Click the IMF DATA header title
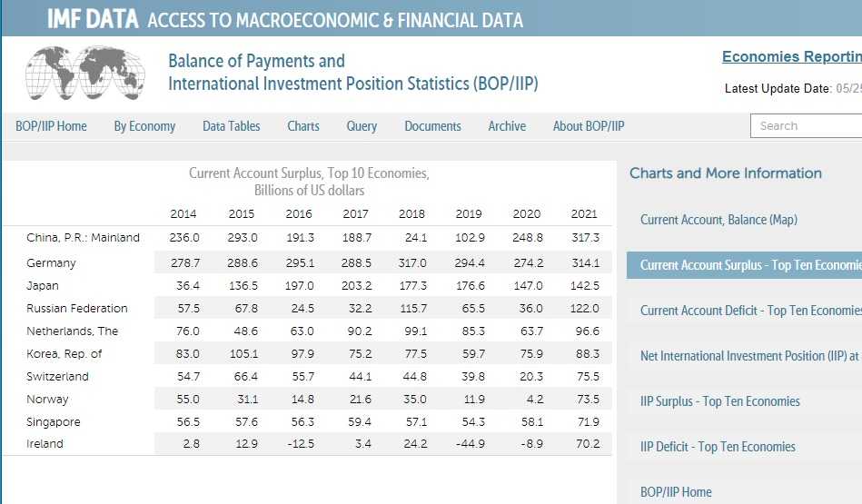 [x=93, y=19]
